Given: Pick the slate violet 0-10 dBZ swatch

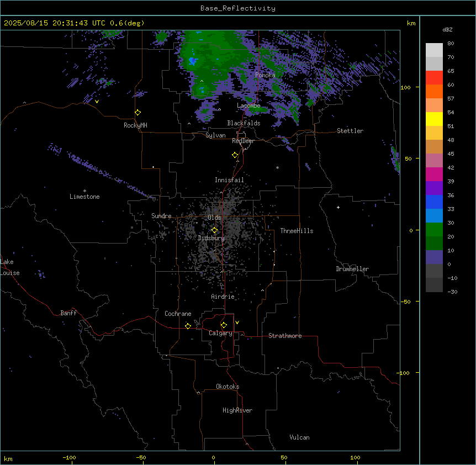Looking at the screenshot, I should [434, 257].
